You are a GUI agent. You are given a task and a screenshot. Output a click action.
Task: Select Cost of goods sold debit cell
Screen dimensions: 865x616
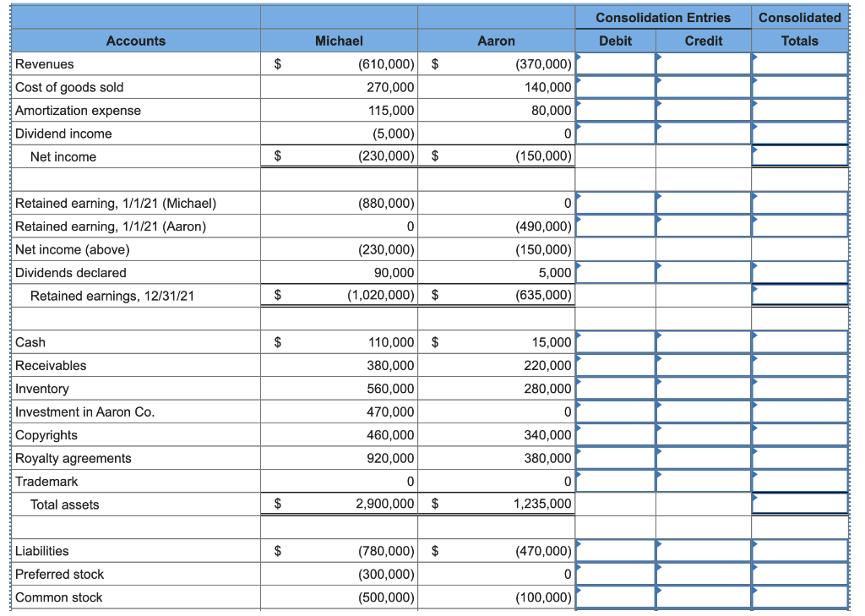pos(615,87)
